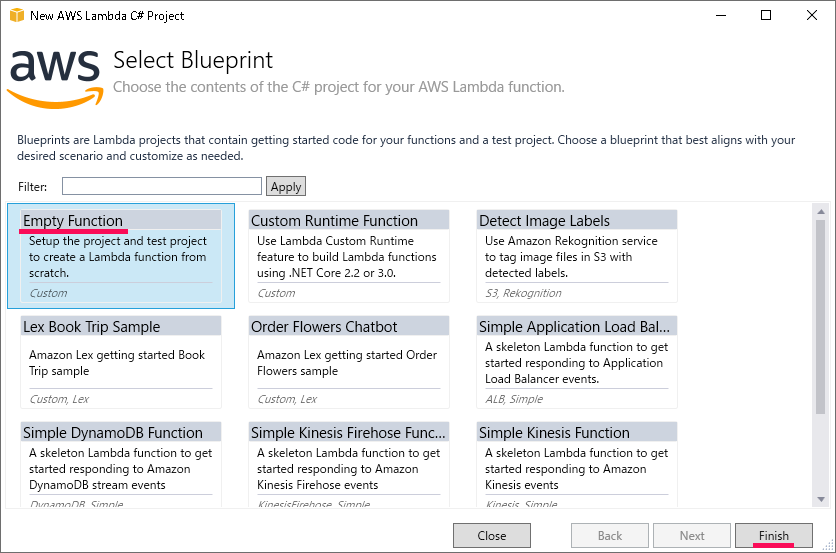Screen dimensions: 836x553
Task: Click the blueprint list scrollbar thumb
Action: 821,316
